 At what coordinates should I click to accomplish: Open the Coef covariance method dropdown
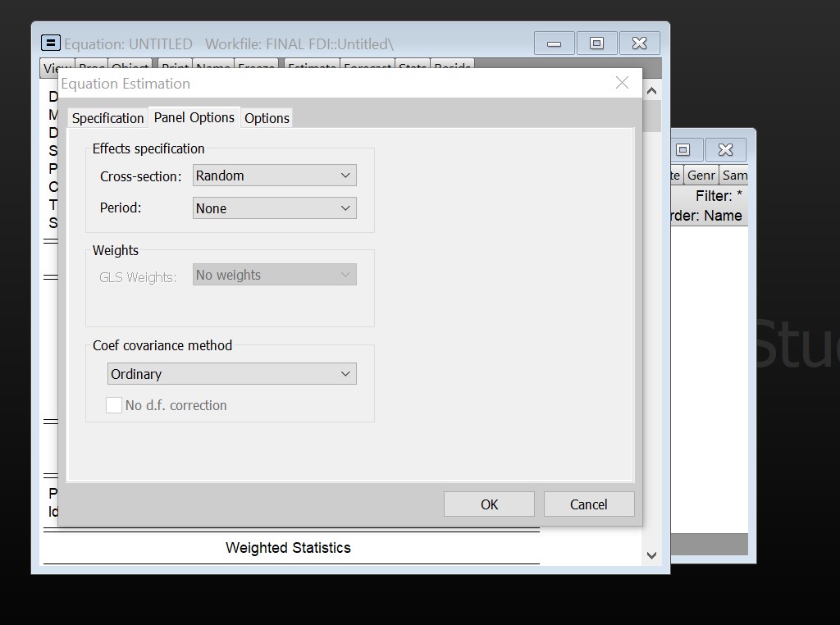[232, 374]
